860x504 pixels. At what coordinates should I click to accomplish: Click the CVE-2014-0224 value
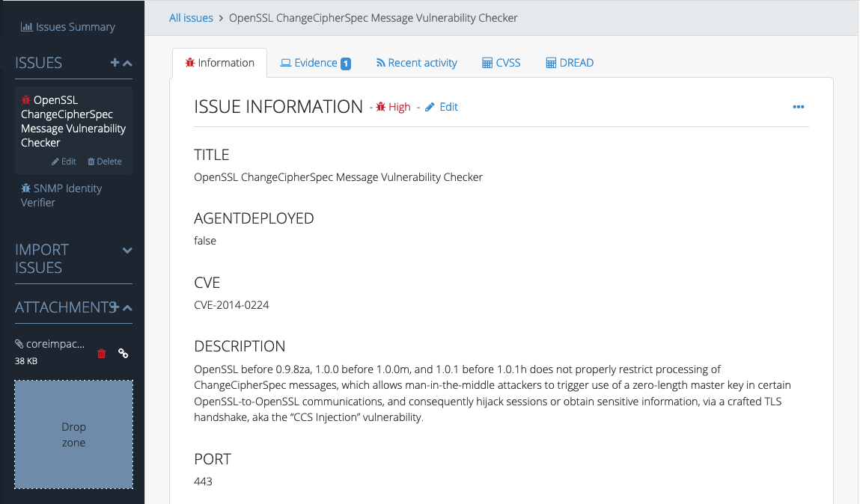pos(231,305)
